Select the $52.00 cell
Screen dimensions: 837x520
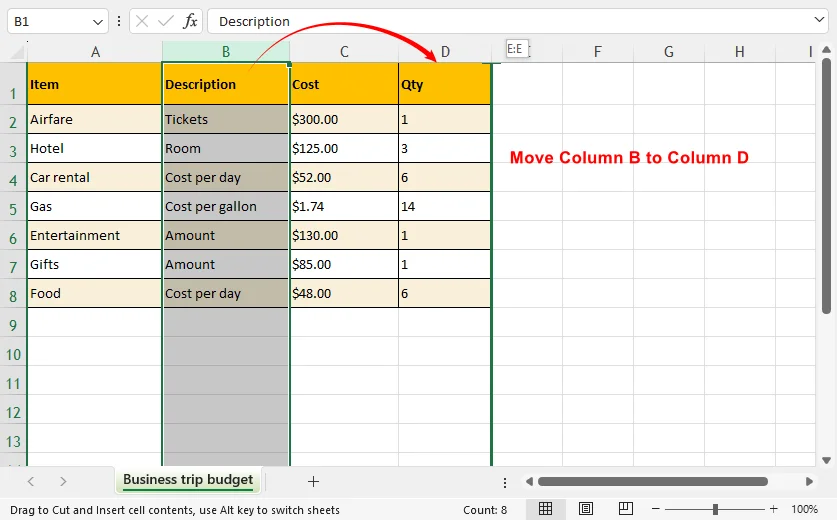tap(344, 177)
